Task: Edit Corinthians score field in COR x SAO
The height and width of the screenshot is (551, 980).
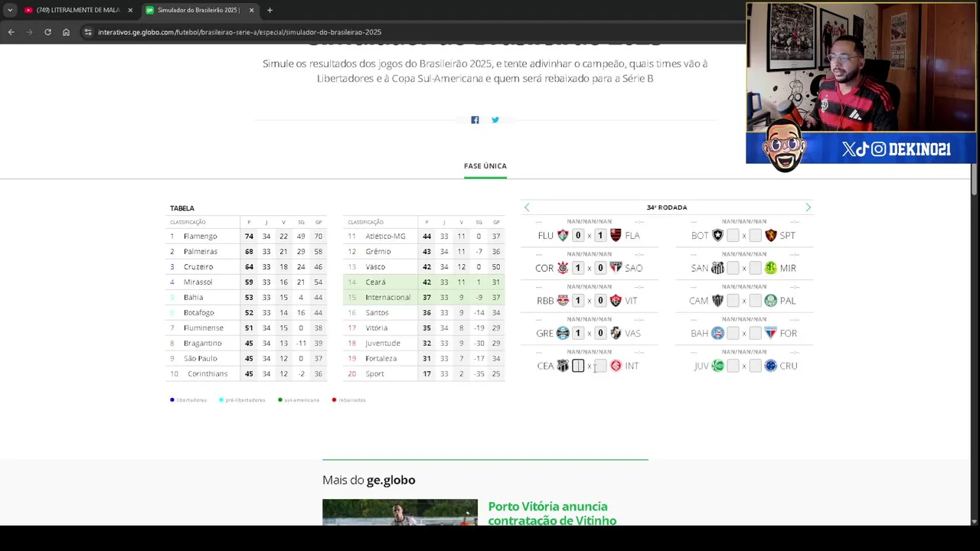Action: (578, 268)
